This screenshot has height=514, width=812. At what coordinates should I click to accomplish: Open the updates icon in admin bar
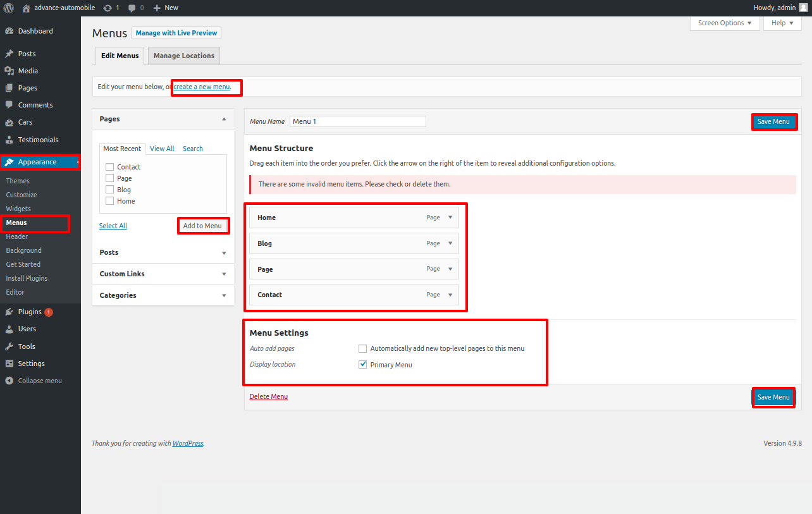coord(108,8)
